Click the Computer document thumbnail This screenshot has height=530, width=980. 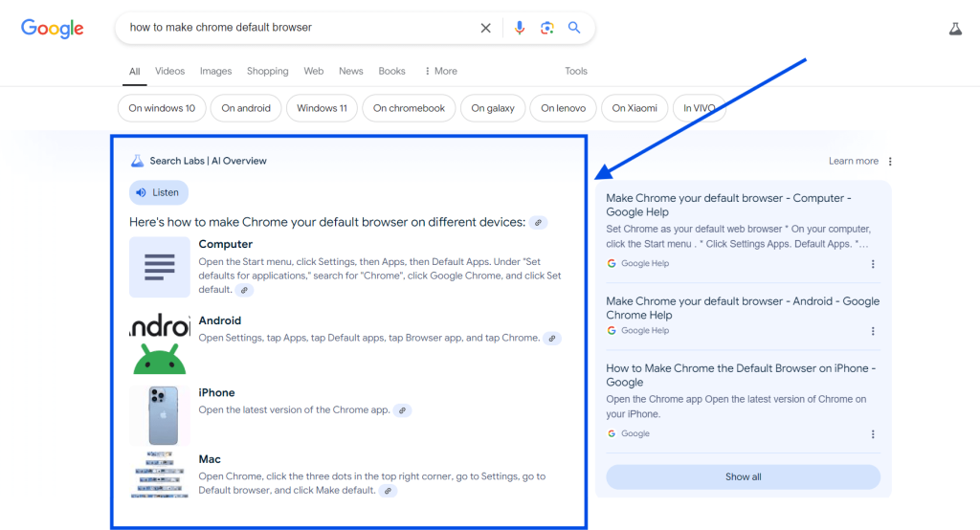[160, 267]
